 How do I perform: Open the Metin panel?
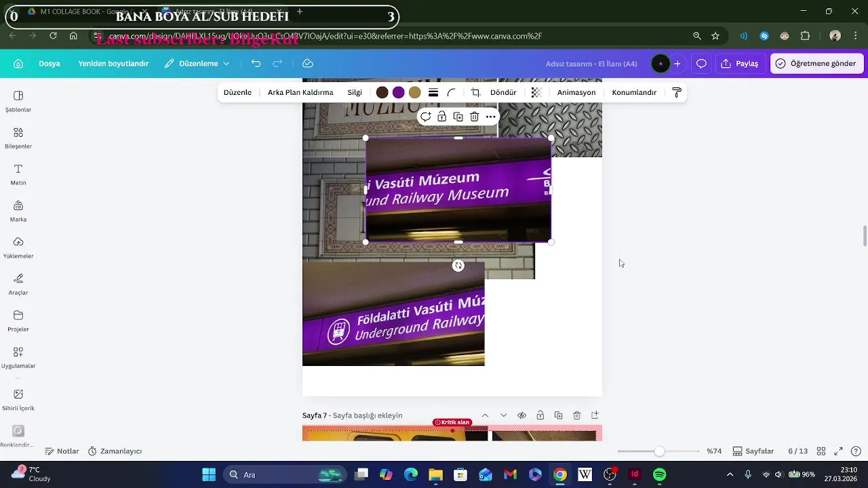click(x=18, y=175)
